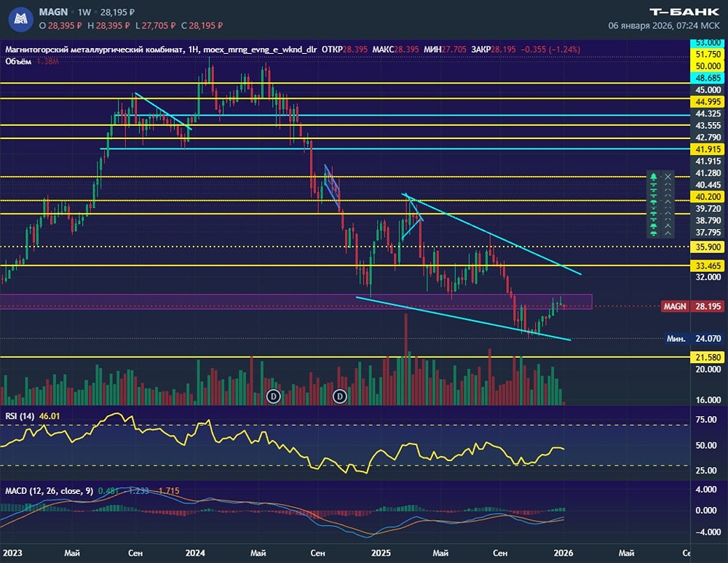Screen dimensions: 728x563
Task: Click the 39.720 price scale value
Action: coord(708,209)
